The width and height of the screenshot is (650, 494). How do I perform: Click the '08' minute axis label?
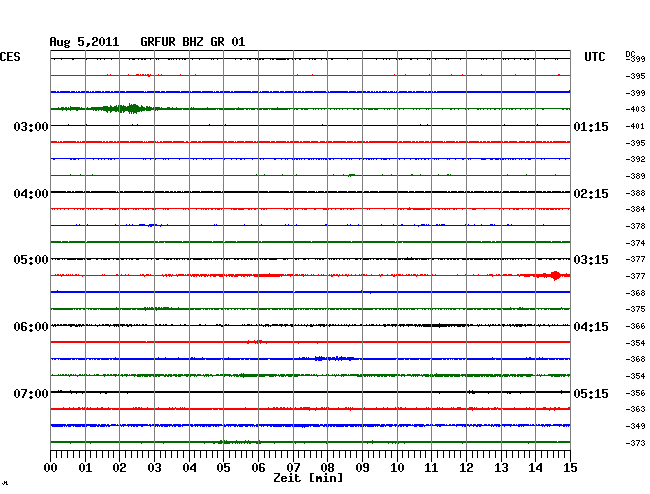pos(327,468)
